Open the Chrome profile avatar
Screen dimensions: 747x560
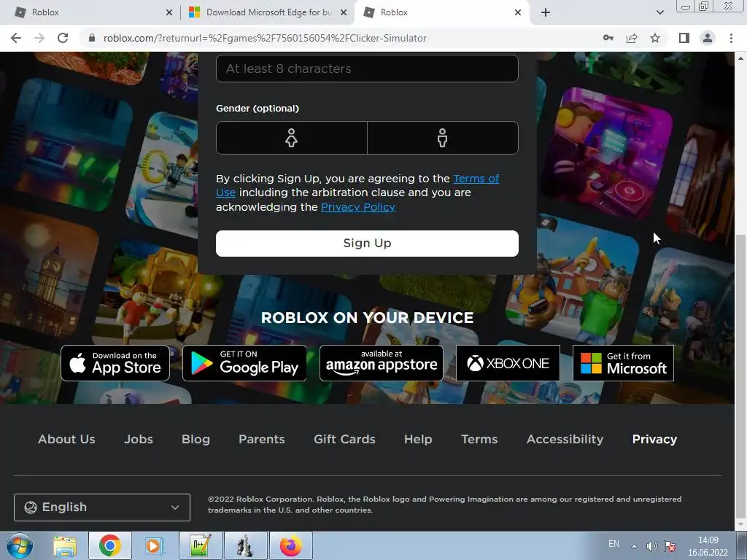[x=708, y=38]
